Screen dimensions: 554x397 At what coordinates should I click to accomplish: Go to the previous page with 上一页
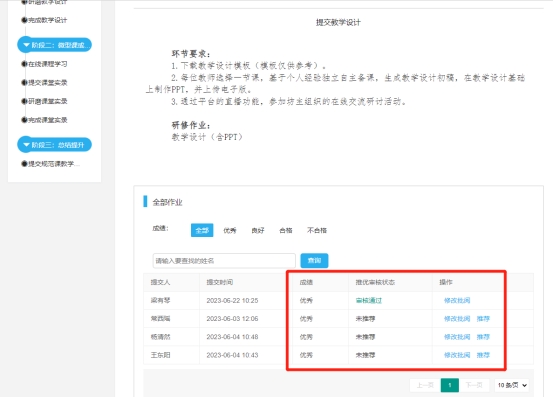[425, 385]
